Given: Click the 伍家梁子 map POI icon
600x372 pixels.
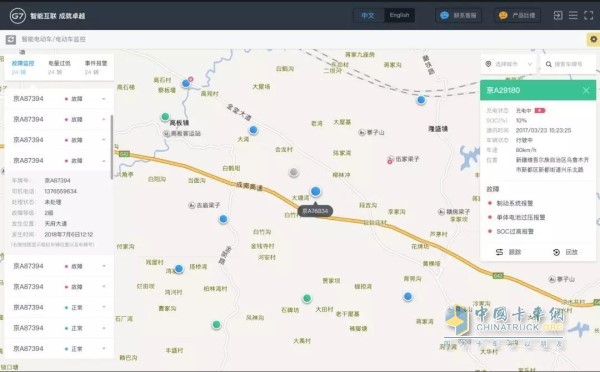Looking at the screenshot, I should point(390,159).
